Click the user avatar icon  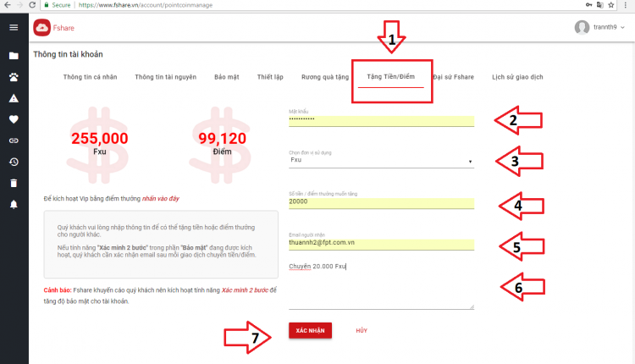point(582,28)
